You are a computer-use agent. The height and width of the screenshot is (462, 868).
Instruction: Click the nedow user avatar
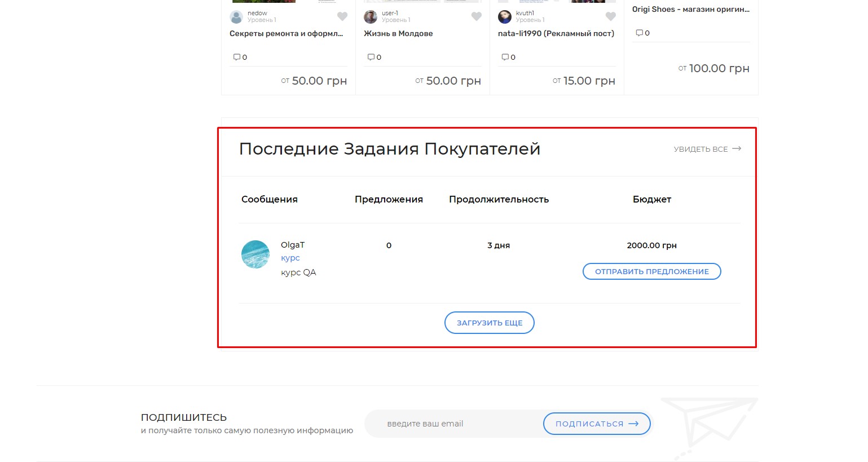click(236, 17)
